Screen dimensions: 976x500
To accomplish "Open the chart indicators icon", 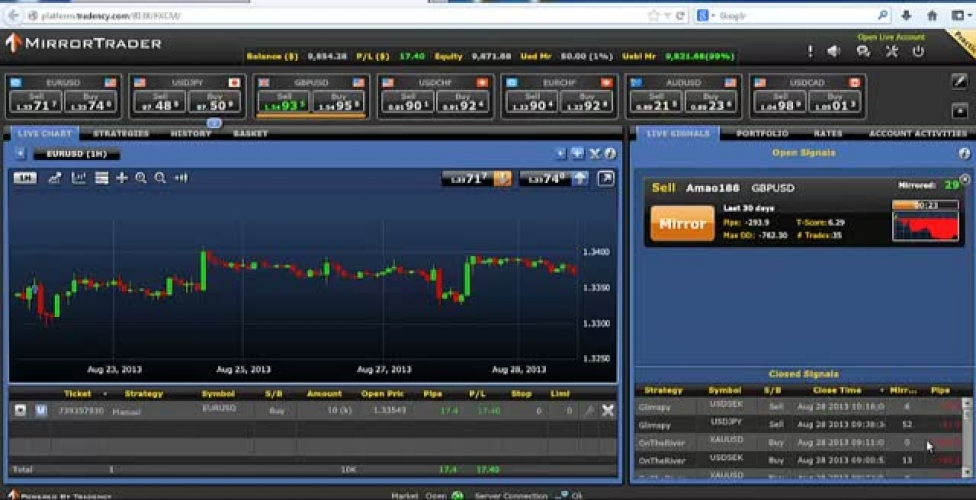I will click(x=78, y=178).
